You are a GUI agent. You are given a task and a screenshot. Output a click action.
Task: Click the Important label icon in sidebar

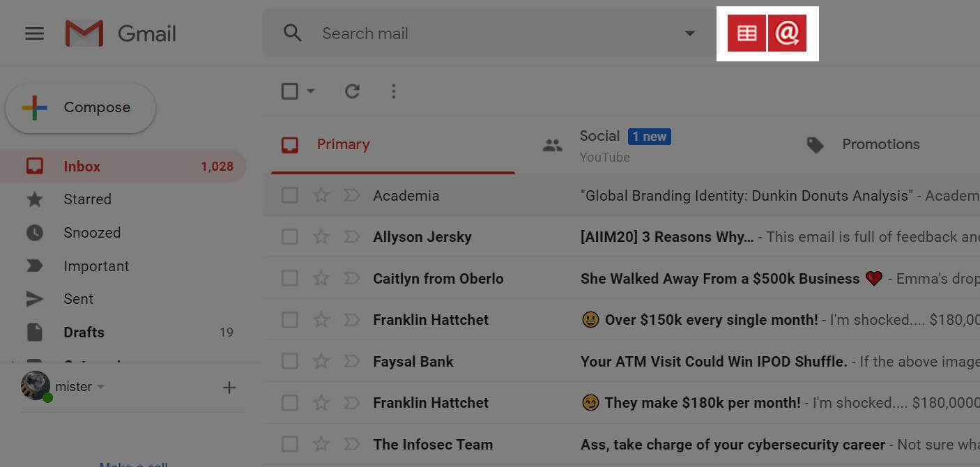tap(34, 266)
